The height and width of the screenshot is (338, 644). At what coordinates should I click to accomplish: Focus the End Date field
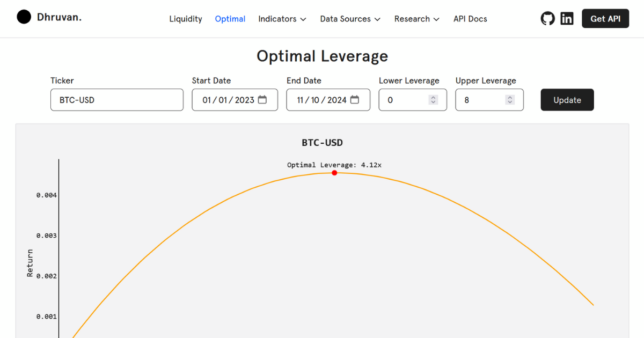click(328, 100)
